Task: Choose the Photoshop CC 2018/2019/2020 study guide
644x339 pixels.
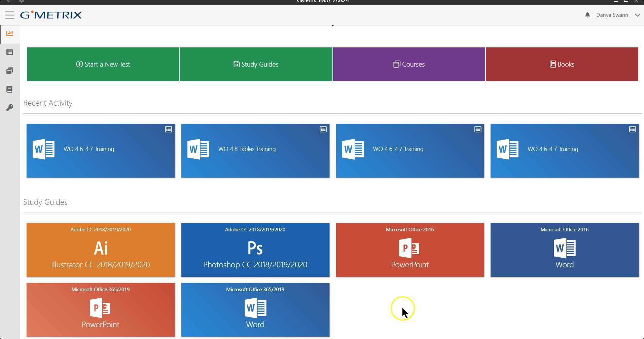Action: coord(255,250)
